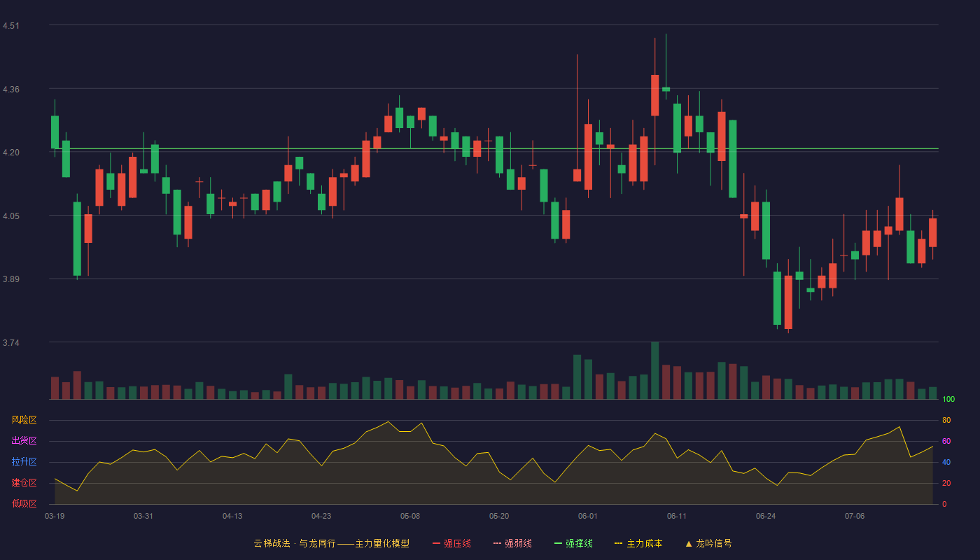Image resolution: width=980 pixels, height=560 pixels.
Task: Click the tallest volume bar in mid-June
Action: 654,370
